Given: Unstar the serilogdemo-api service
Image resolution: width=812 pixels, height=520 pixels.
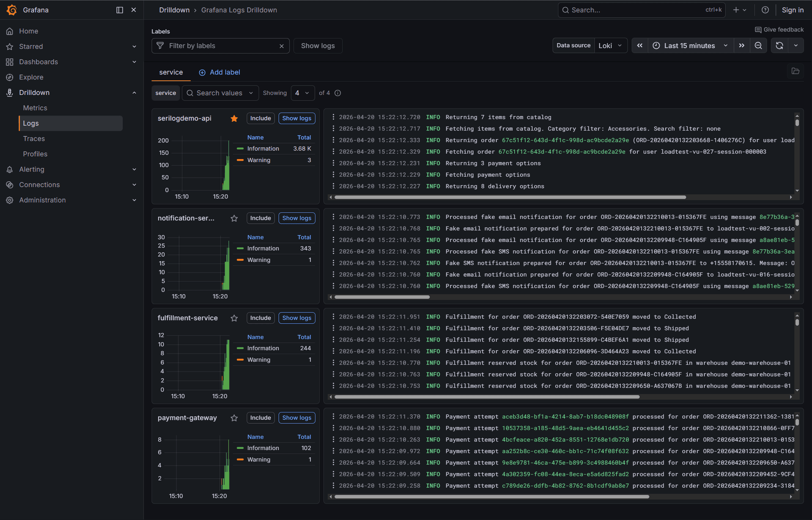Looking at the screenshot, I should point(234,118).
